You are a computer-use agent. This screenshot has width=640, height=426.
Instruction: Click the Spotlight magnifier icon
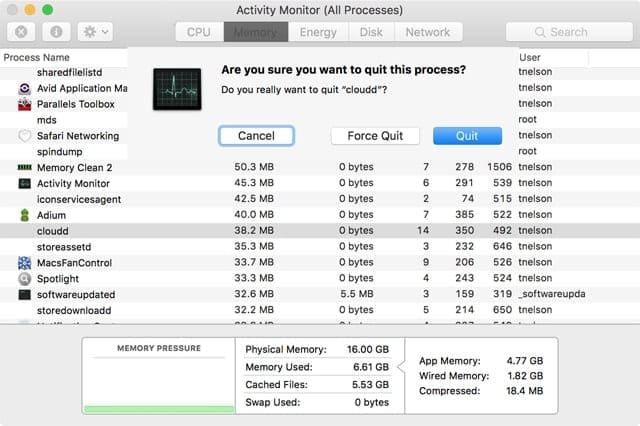25,279
